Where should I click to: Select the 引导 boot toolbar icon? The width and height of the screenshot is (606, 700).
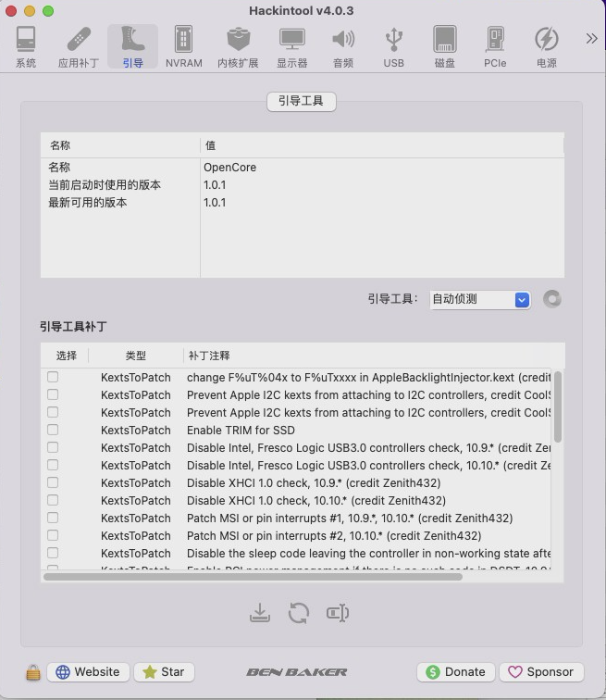132,46
